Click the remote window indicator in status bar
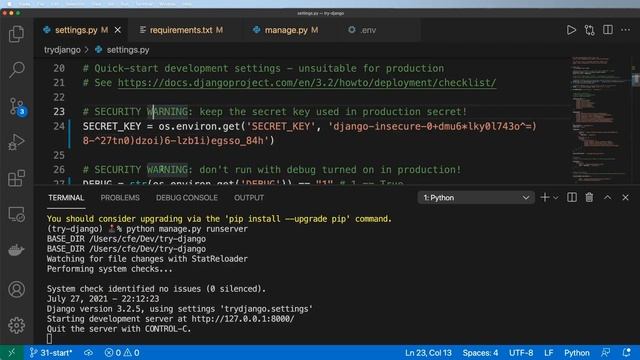 (11, 353)
